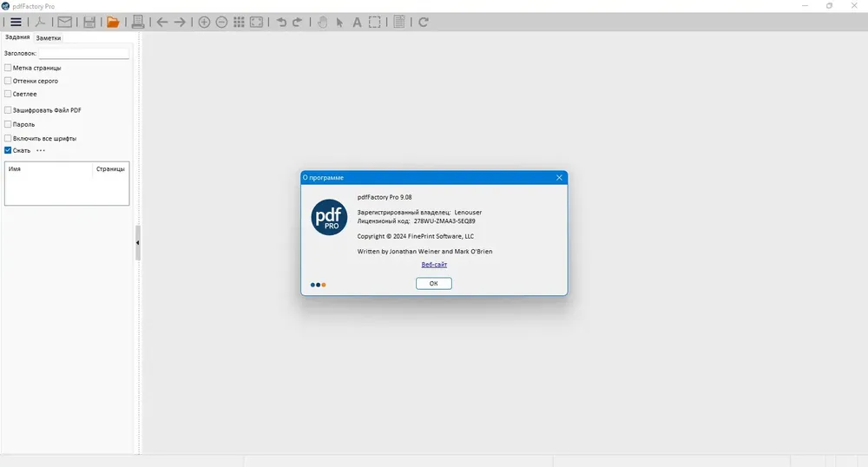Open the Веб-сайт link
The width and height of the screenshot is (868, 467).
[434, 265]
